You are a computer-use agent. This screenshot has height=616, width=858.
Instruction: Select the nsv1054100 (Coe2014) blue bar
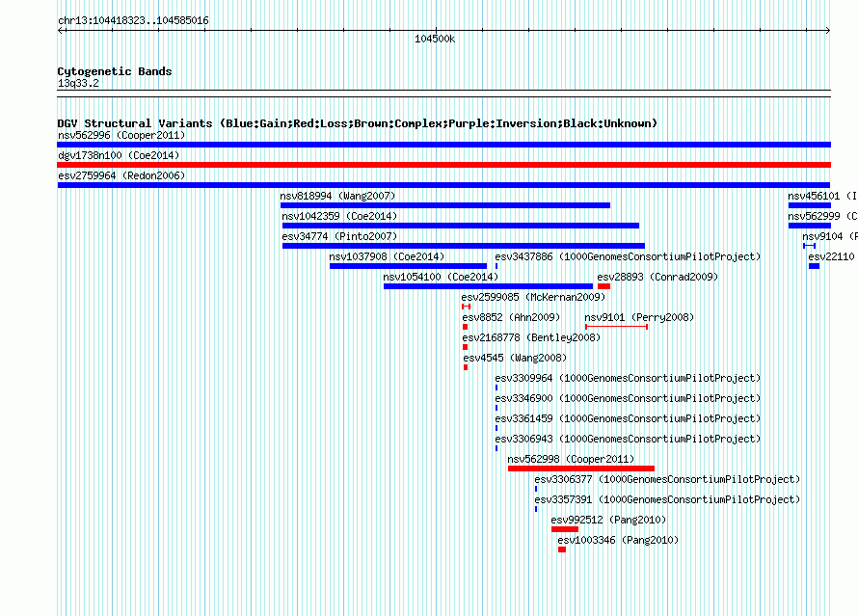[488, 286]
